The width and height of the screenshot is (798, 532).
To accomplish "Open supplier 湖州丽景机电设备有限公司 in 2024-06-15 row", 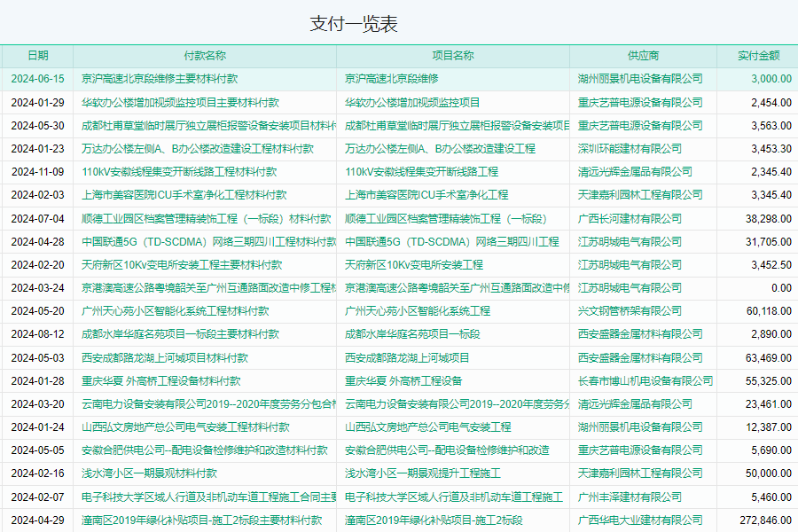I will pos(640,79).
